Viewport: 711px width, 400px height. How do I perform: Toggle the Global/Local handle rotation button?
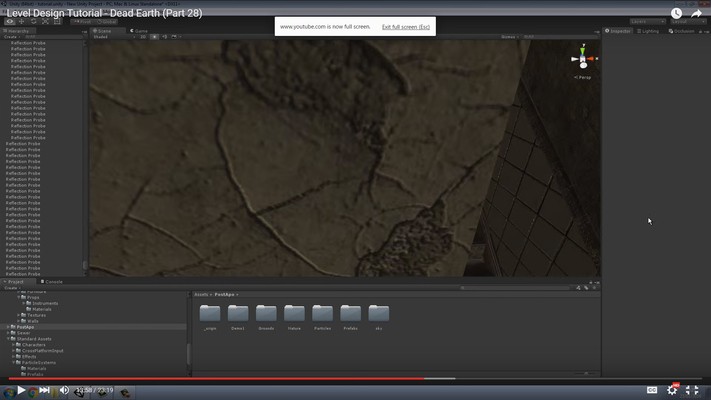106,21
